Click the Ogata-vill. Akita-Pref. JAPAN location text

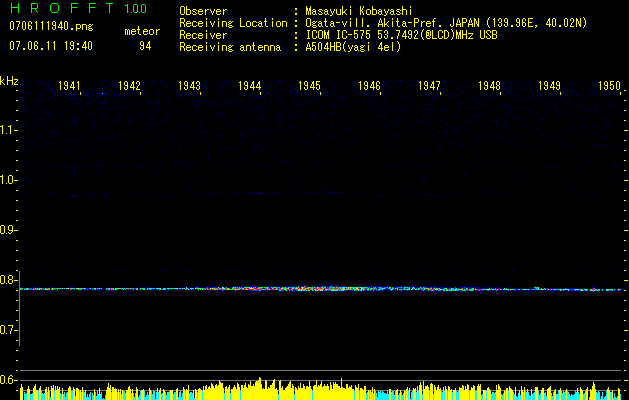point(446,23)
